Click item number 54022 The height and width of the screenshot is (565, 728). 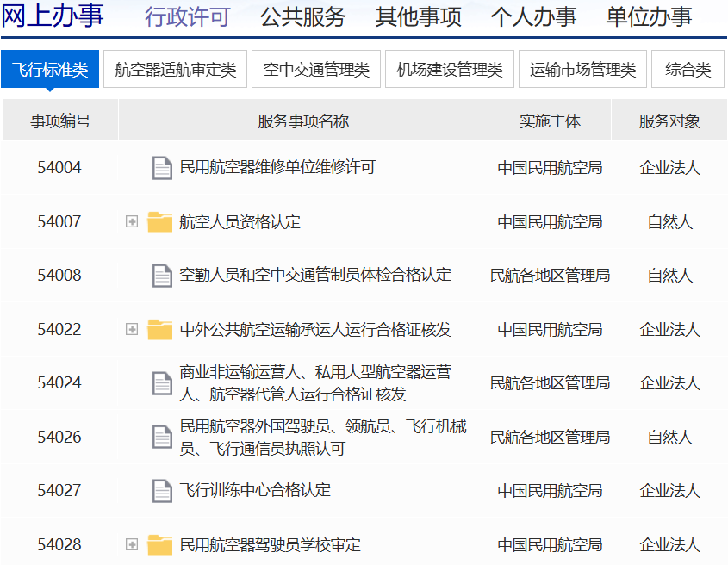point(59,329)
